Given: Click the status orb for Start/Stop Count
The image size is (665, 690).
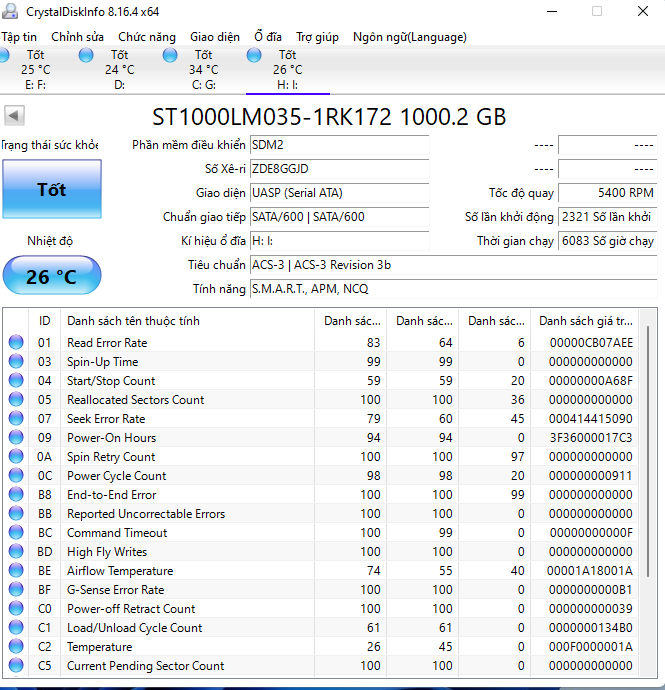Looking at the screenshot, I should (x=16, y=380).
